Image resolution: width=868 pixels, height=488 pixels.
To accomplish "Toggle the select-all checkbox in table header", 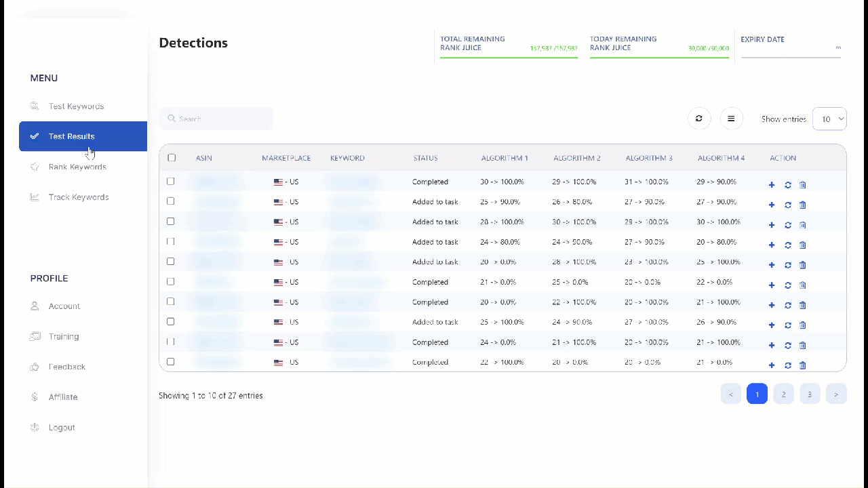I will pyautogui.click(x=172, y=158).
